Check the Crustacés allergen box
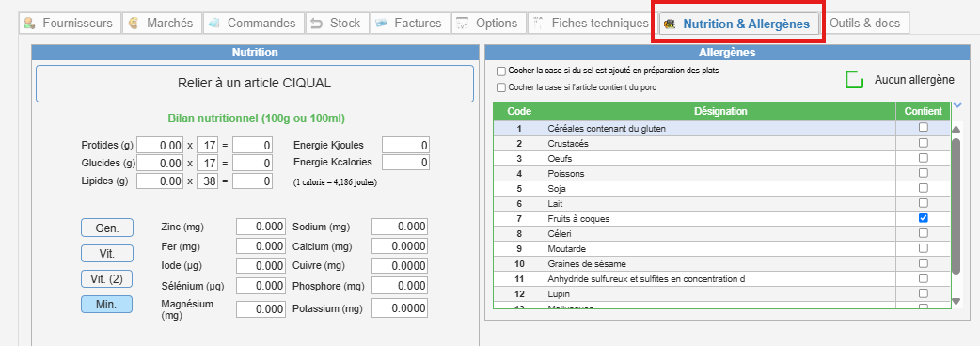This screenshot has height=346, width=980. pyautogui.click(x=924, y=142)
